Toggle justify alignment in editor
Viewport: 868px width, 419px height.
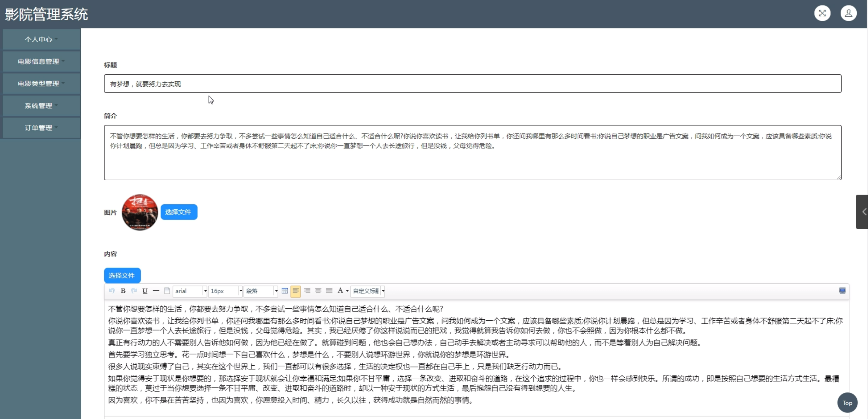(329, 291)
